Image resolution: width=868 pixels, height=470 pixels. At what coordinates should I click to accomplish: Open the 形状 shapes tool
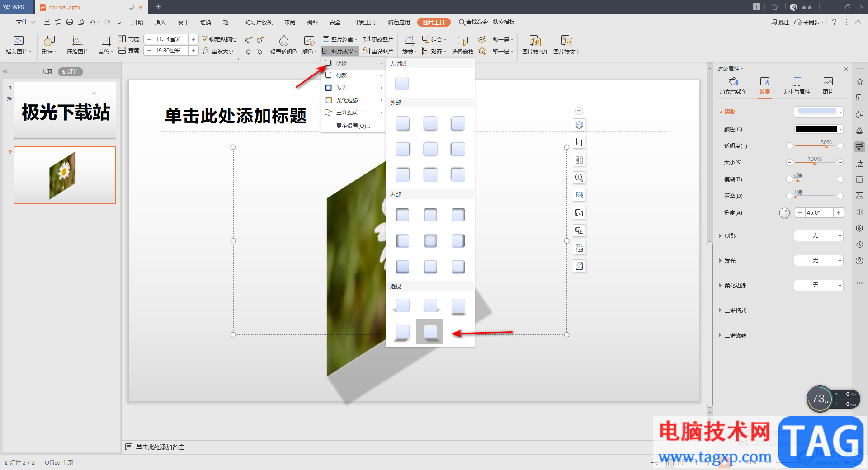pos(49,41)
